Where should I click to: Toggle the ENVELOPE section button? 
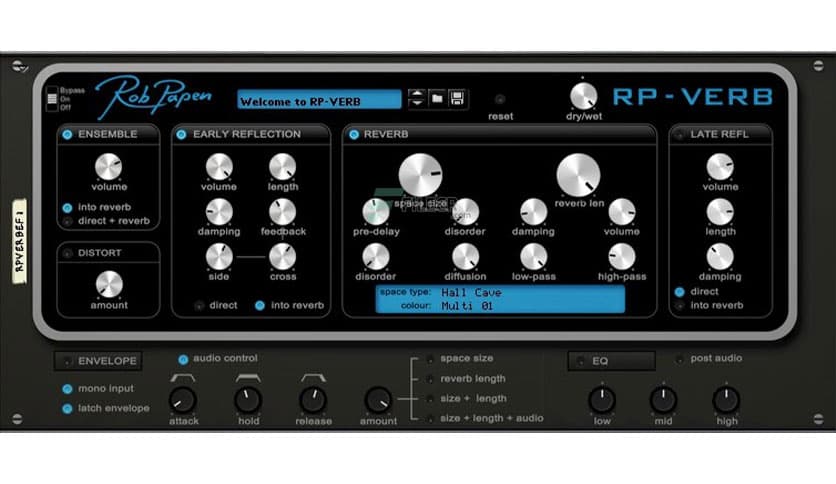[x=98, y=361]
